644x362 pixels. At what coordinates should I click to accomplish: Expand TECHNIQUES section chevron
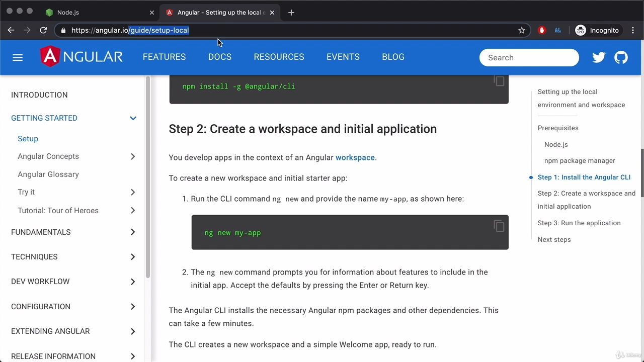tap(133, 257)
